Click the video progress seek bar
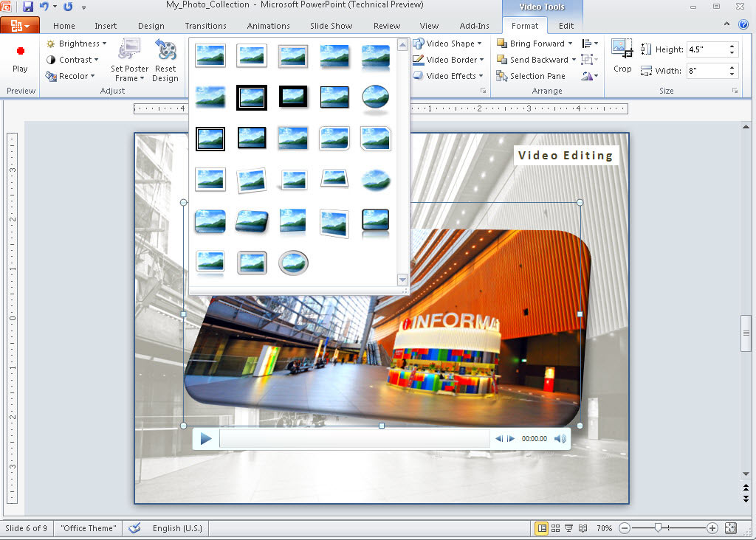This screenshot has width=756, height=540. tap(354, 439)
